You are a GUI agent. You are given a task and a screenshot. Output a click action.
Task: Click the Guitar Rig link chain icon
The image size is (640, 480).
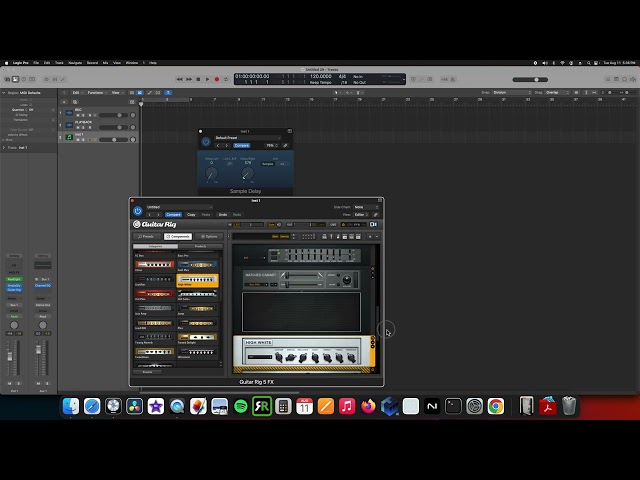374,215
